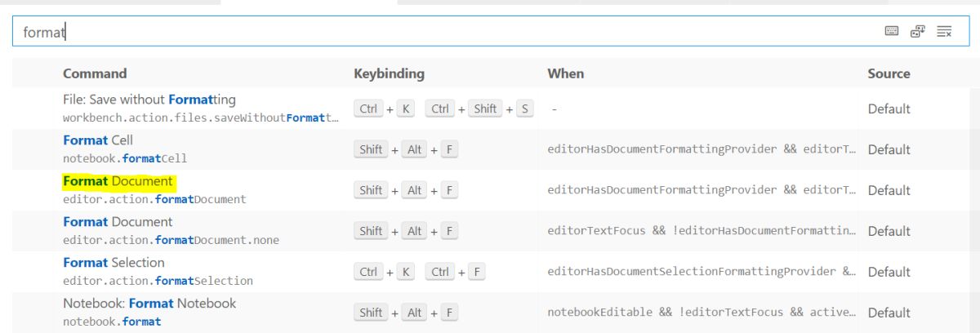Clear the keybindings search input icon
Viewport: 980px width, 333px height.
[945, 31]
